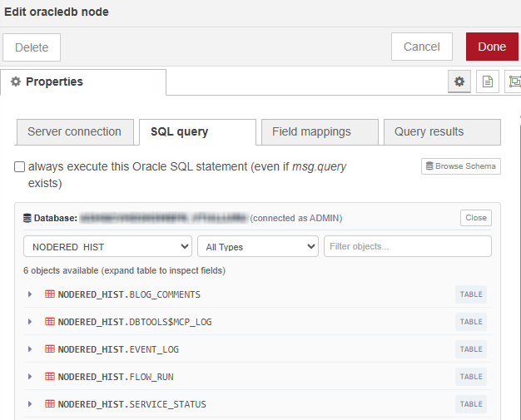
Task: Click EVENT_LOG table icon
Action: (50, 349)
